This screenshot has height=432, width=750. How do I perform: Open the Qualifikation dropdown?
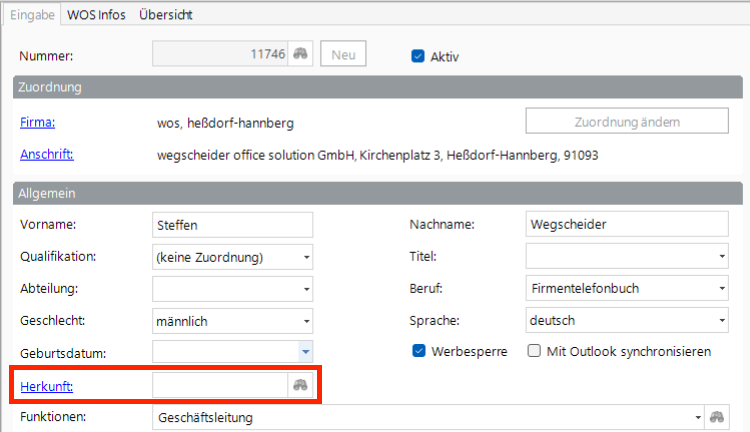pyautogui.click(x=306, y=257)
